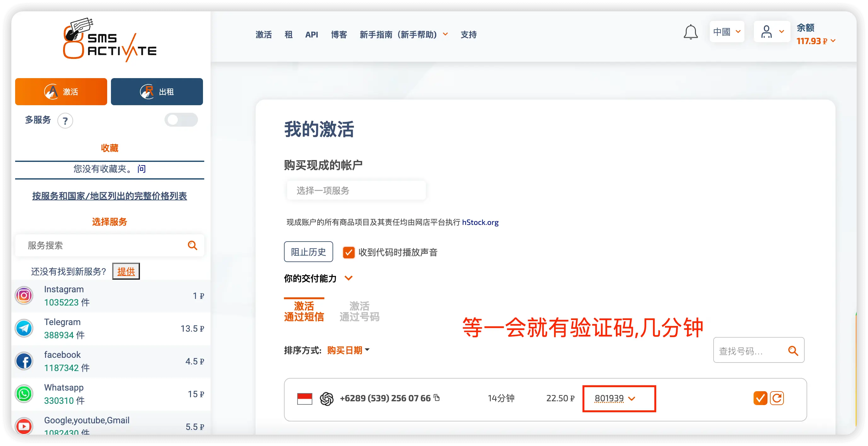Open the user account icon menu
Viewport: 868px width, 446px height.
point(771,32)
